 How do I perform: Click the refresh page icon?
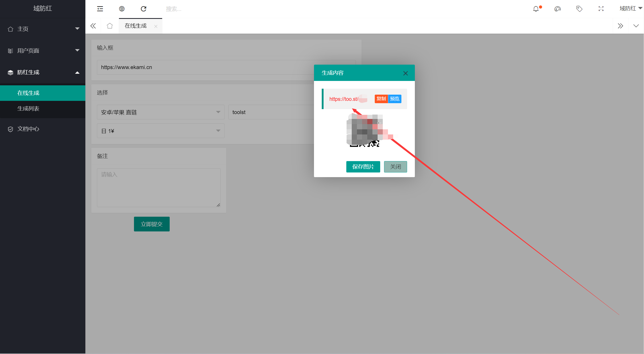pyautogui.click(x=144, y=9)
